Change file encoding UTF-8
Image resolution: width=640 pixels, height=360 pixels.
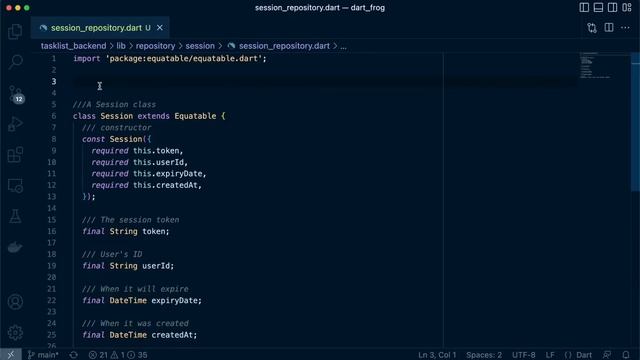coord(524,355)
